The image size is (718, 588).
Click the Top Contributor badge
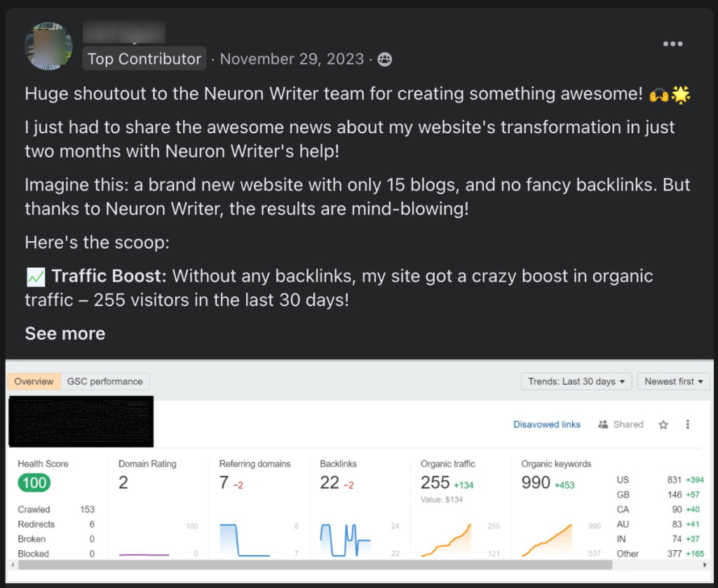144,60
